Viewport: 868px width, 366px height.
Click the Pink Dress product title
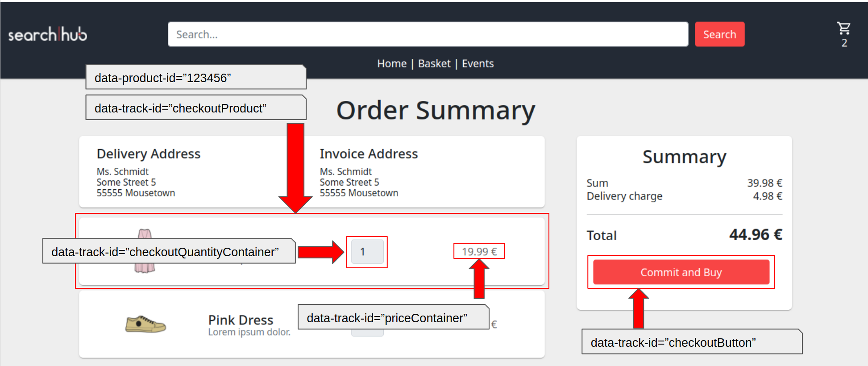pyautogui.click(x=241, y=320)
